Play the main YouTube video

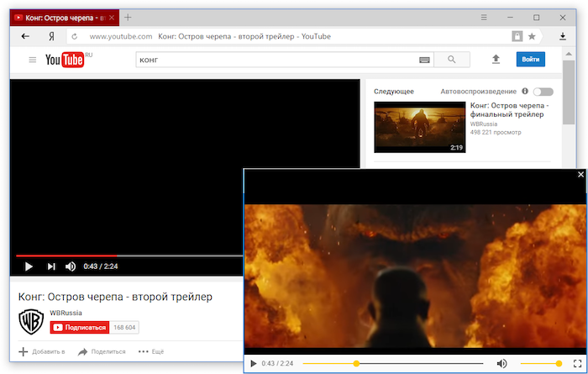pyautogui.click(x=29, y=266)
